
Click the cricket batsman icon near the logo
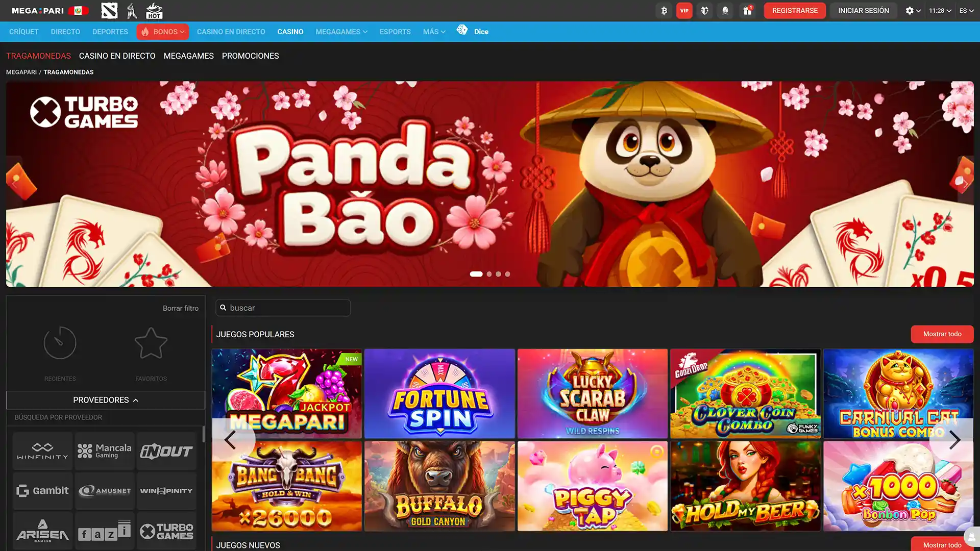pos(132,10)
